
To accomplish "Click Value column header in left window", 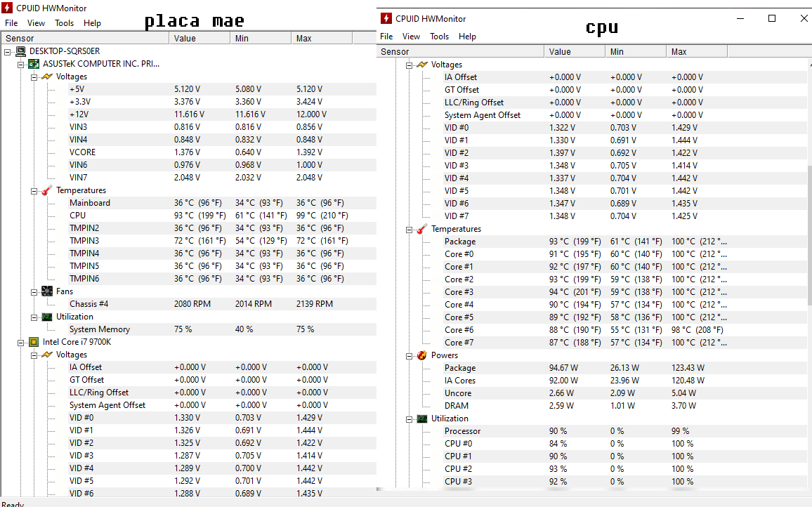I will [199, 39].
